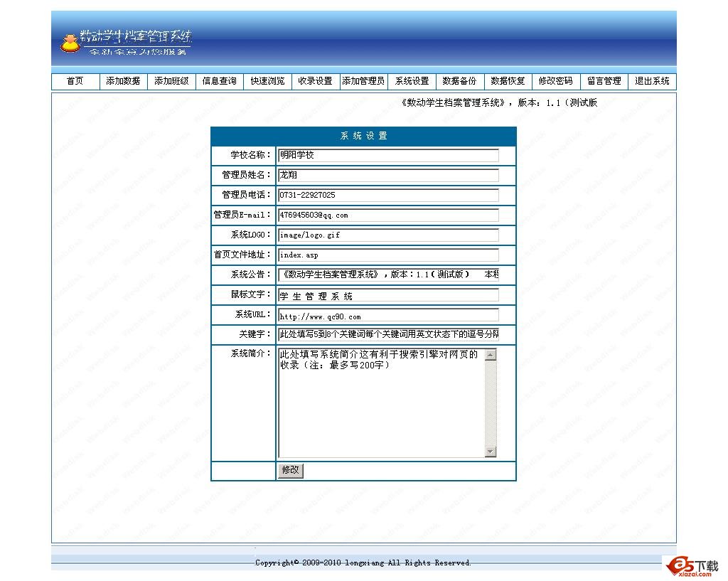
Task: Go to 添加数据 page
Action: click(123, 81)
